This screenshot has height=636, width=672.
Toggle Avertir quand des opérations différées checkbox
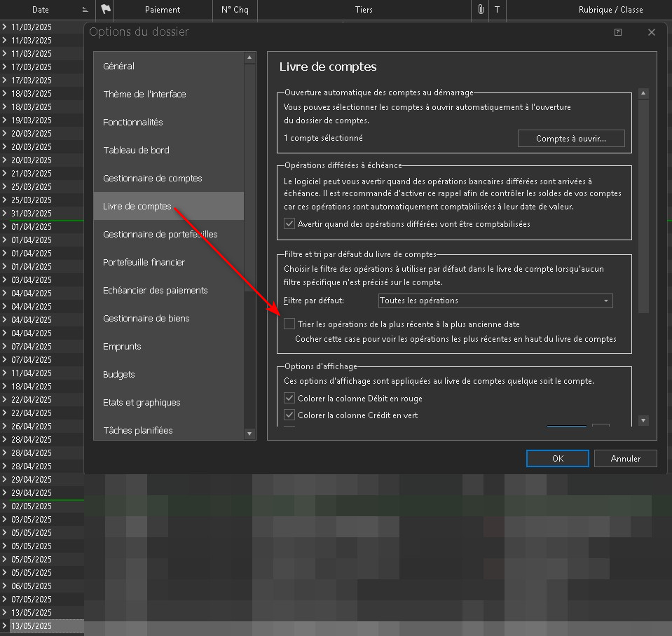pos(289,223)
